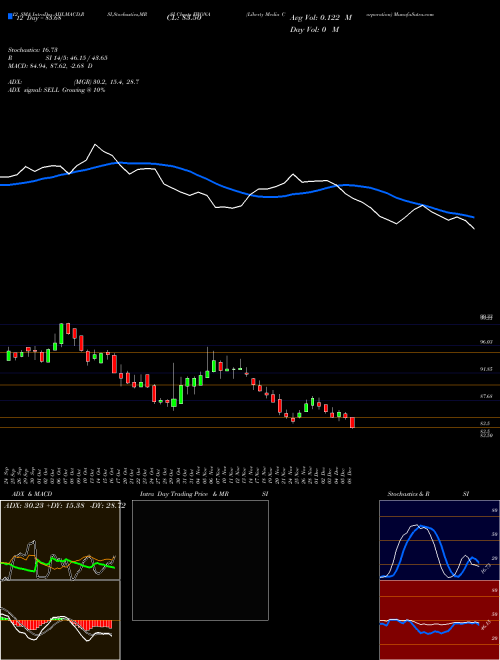This screenshot has width=500, height=660.
Task: Click the 96.03 price axis label
Action: [486, 342]
